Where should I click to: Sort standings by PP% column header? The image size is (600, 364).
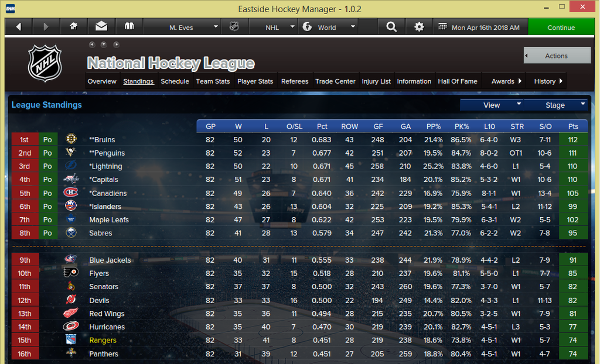click(x=434, y=126)
